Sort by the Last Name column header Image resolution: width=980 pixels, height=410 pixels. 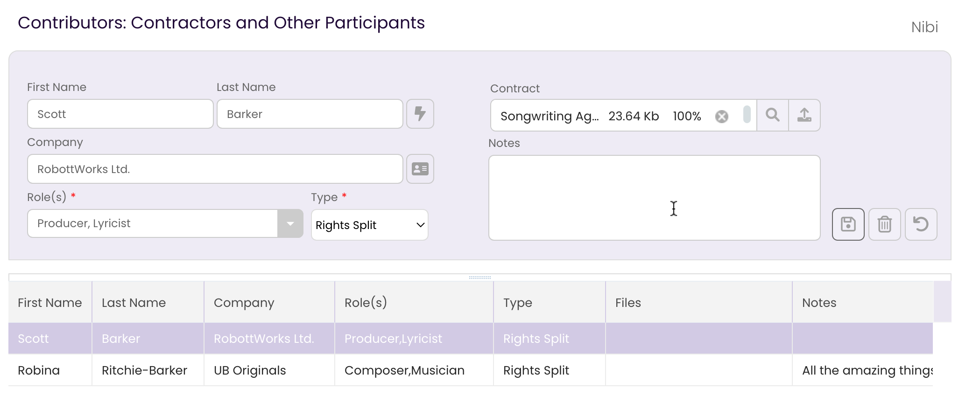tap(148, 302)
